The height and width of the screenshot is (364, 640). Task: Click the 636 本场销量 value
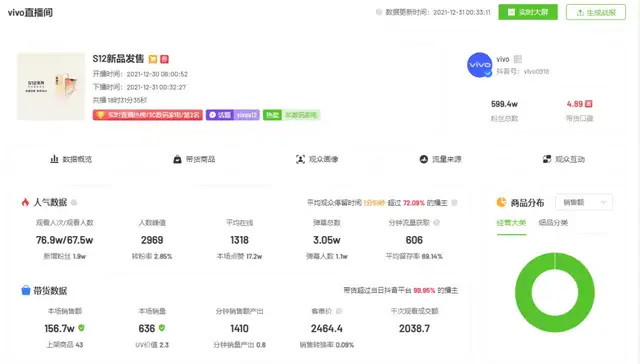coord(147,328)
